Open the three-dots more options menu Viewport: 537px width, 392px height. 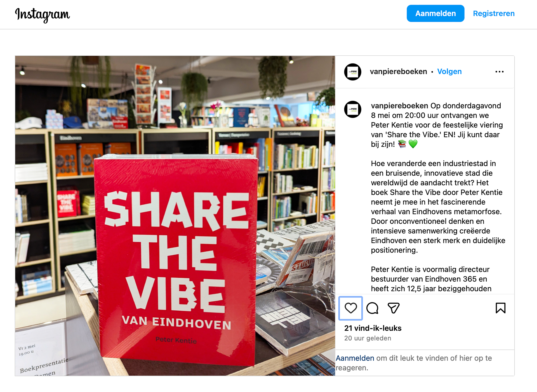499,72
